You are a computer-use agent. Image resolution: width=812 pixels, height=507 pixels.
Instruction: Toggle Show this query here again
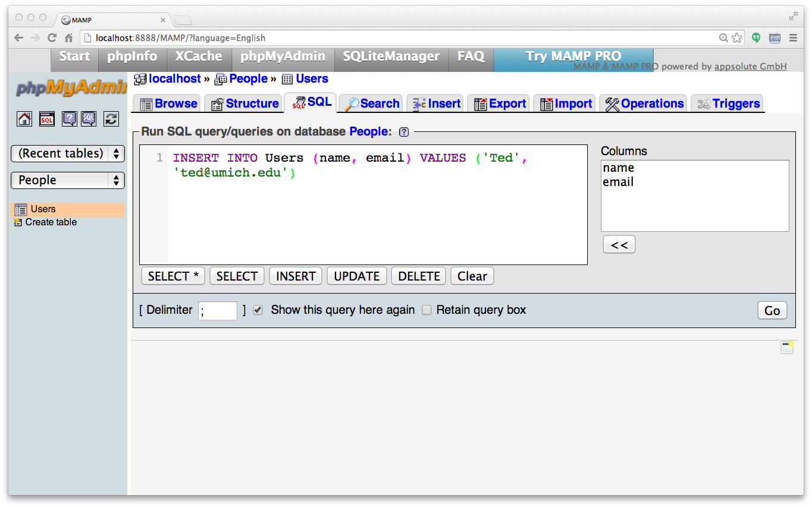tap(258, 310)
